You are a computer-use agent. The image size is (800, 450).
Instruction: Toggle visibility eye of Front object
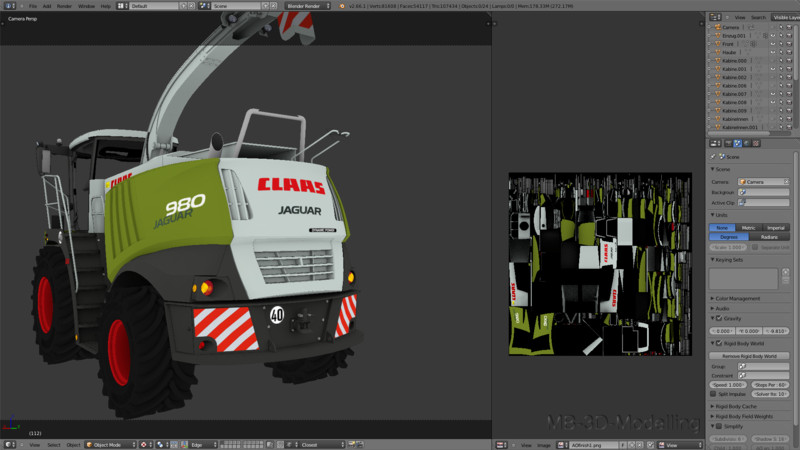(772, 44)
